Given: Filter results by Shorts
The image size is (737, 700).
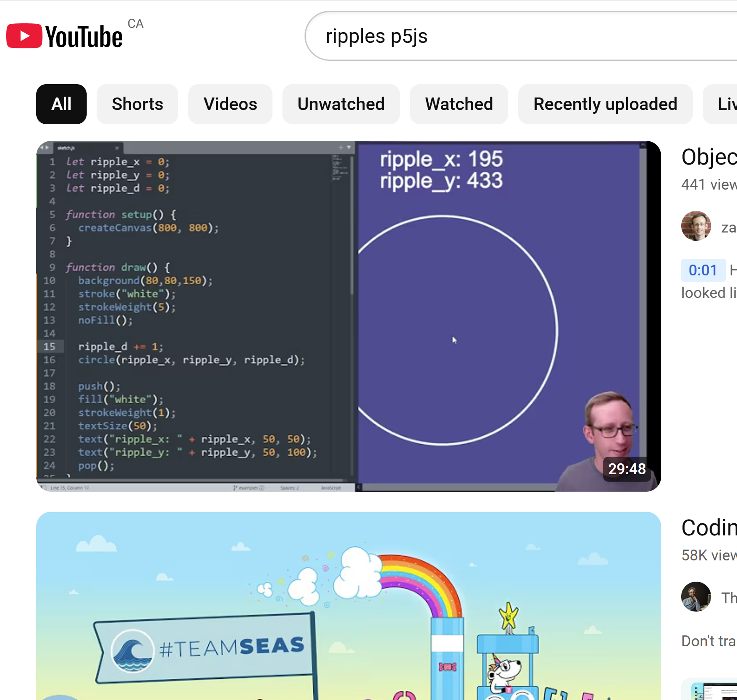Looking at the screenshot, I should (x=137, y=104).
